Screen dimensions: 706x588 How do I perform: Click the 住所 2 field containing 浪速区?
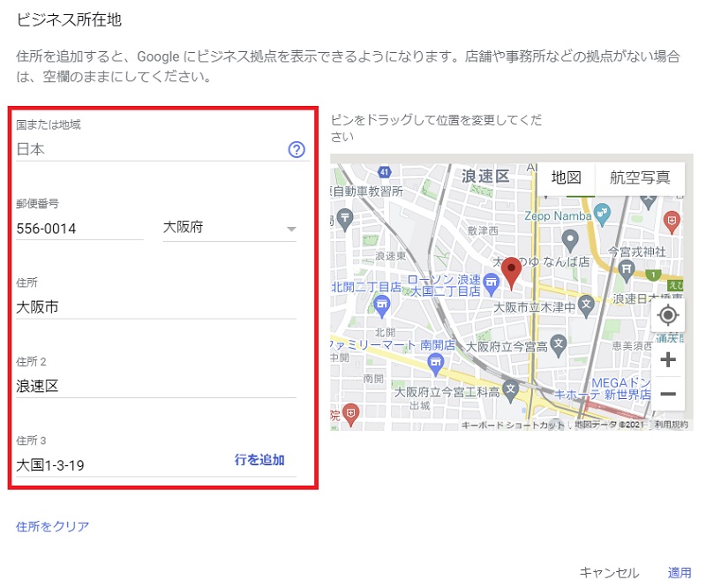[156, 386]
